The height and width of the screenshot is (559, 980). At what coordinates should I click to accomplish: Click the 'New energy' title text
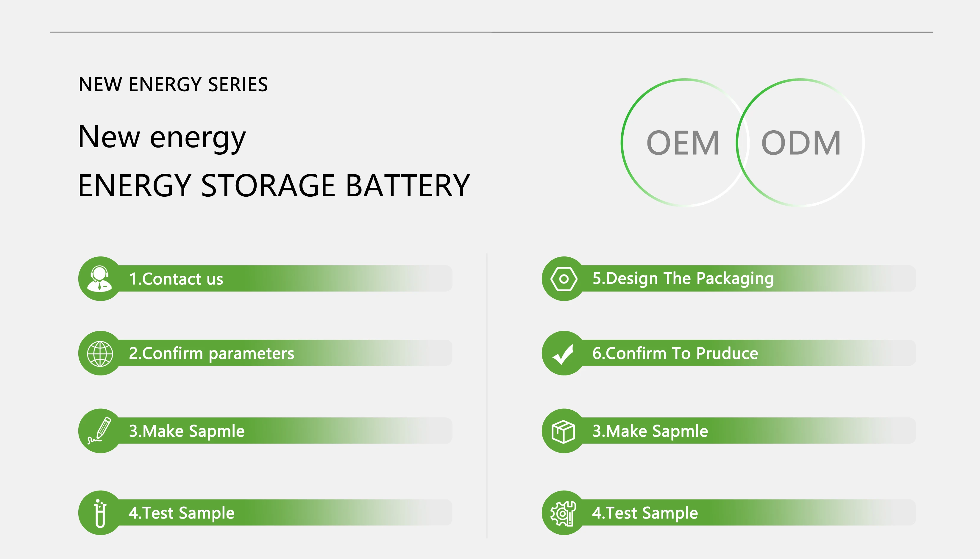pos(161,137)
